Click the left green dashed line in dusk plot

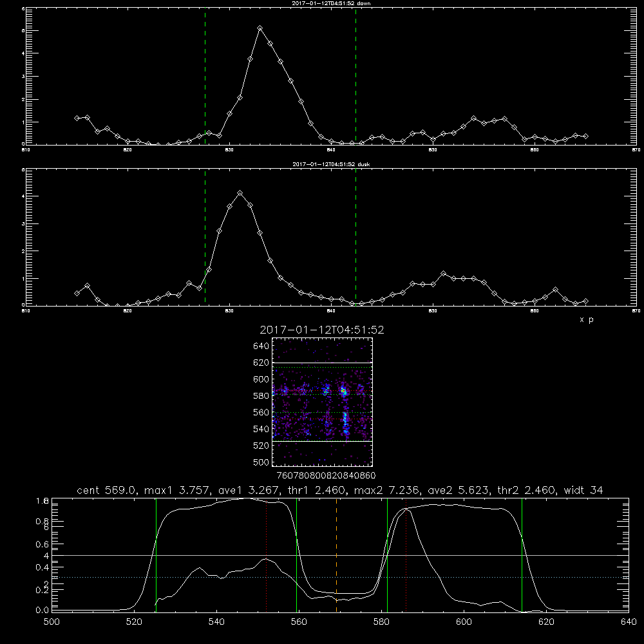[205, 237]
